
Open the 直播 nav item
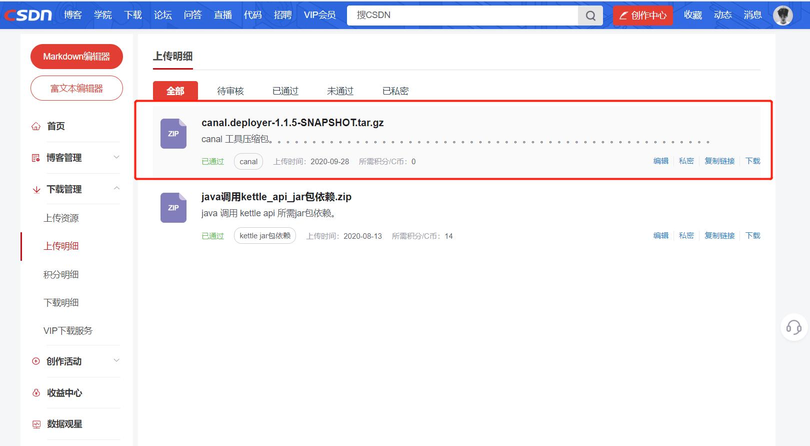pos(223,15)
